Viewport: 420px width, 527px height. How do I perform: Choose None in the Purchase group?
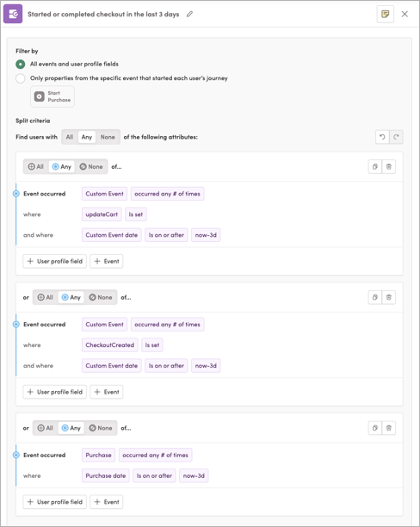tap(101, 428)
